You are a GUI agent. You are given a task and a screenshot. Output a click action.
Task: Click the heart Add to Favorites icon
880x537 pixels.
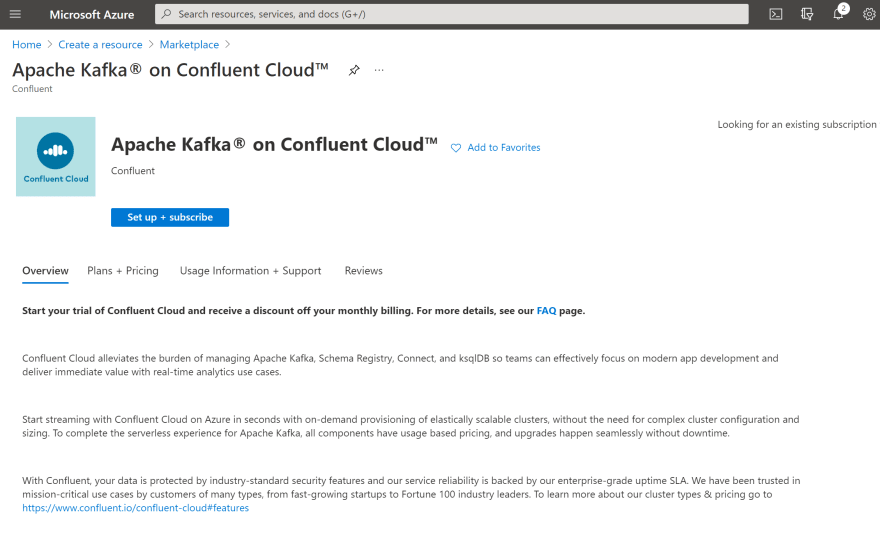[456, 148]
